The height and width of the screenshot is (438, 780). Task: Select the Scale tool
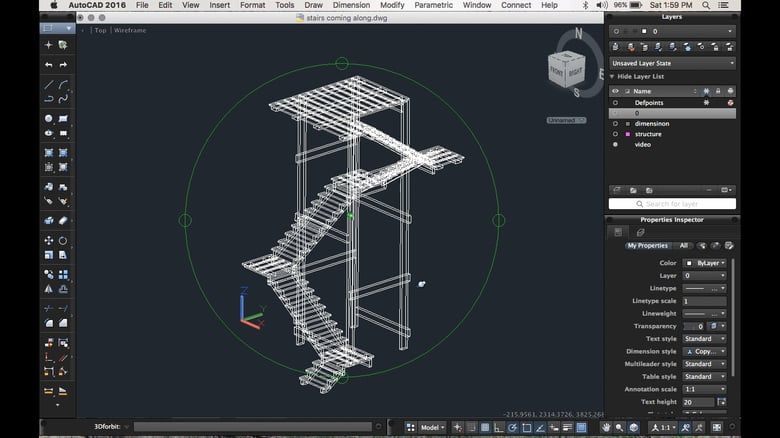pos(48,255)
